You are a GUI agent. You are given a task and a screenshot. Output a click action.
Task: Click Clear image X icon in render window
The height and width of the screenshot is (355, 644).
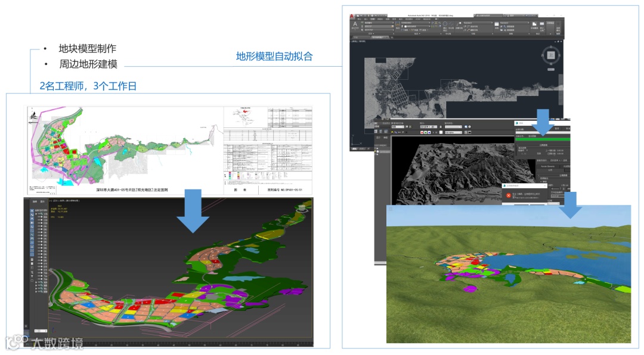[407, 132]
